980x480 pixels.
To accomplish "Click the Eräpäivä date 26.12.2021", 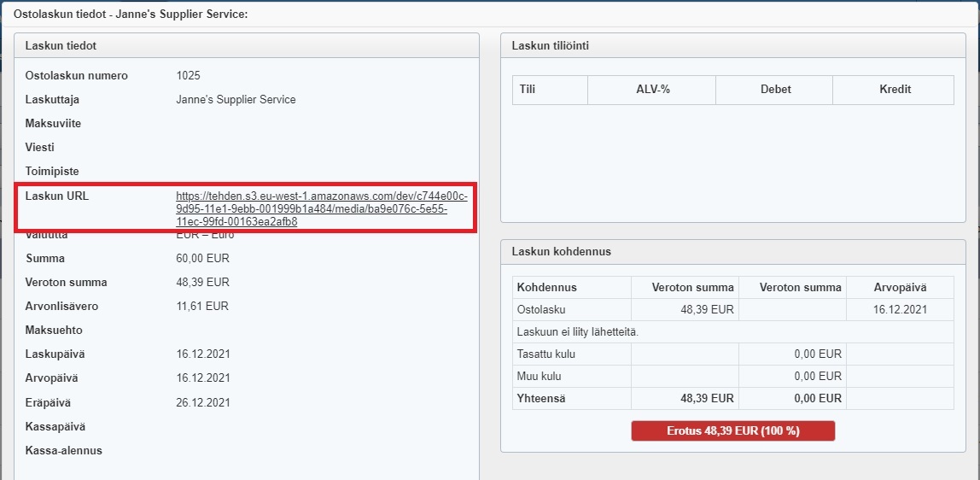I will (203, 402).
